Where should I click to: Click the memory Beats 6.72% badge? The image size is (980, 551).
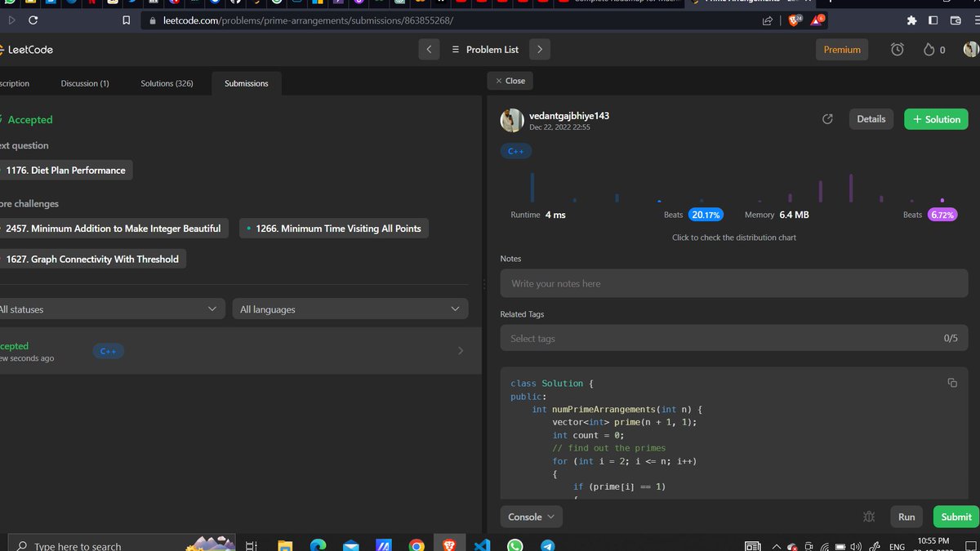click(x=942, y=215)
